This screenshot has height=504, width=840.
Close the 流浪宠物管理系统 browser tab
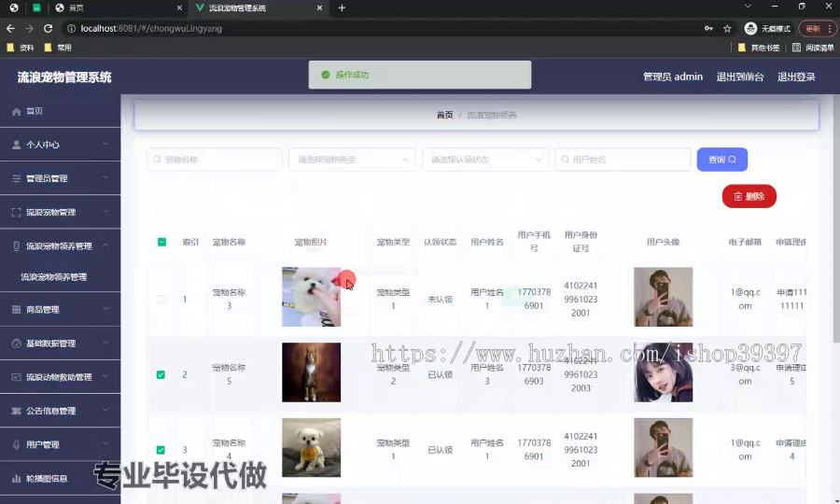pos(319,8)
